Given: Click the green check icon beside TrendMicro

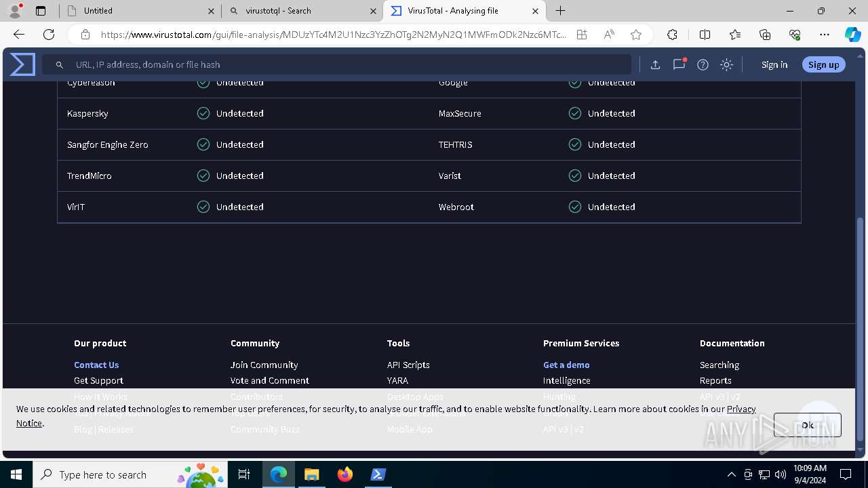Looking at the screenshot, I should click(x=203, y=176).
